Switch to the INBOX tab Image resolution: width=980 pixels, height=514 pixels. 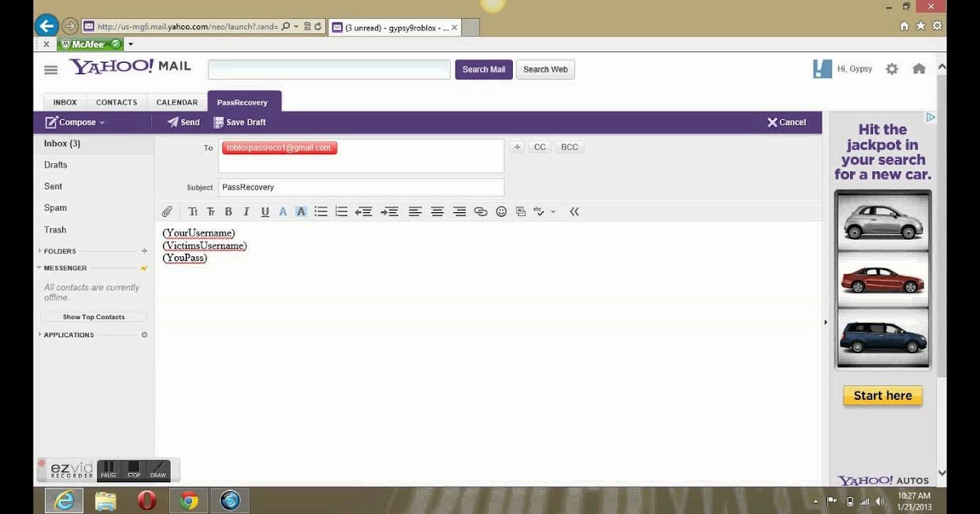[x=65, y=103]
